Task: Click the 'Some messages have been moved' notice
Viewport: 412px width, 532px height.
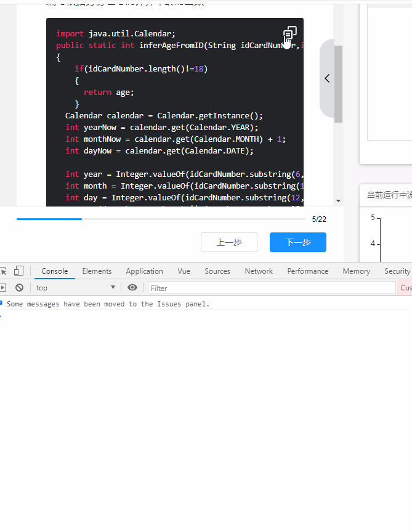Action: coord(108,304)
